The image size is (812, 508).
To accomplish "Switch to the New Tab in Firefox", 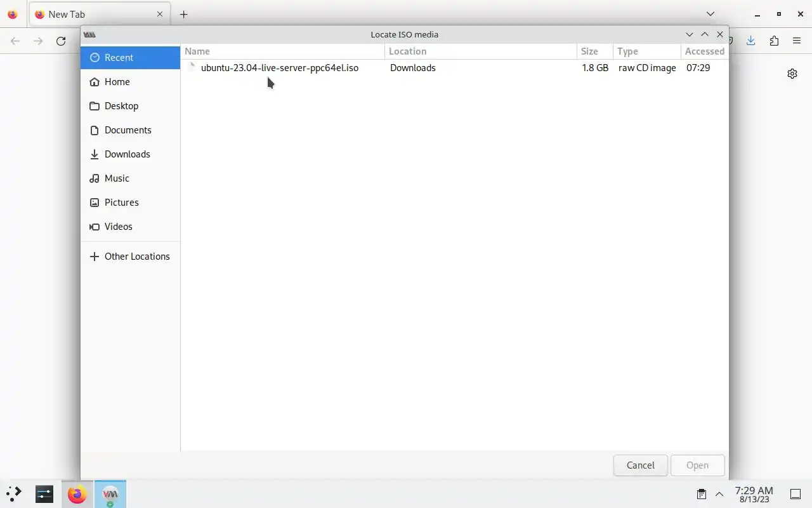I will click(x=98, y=14).
